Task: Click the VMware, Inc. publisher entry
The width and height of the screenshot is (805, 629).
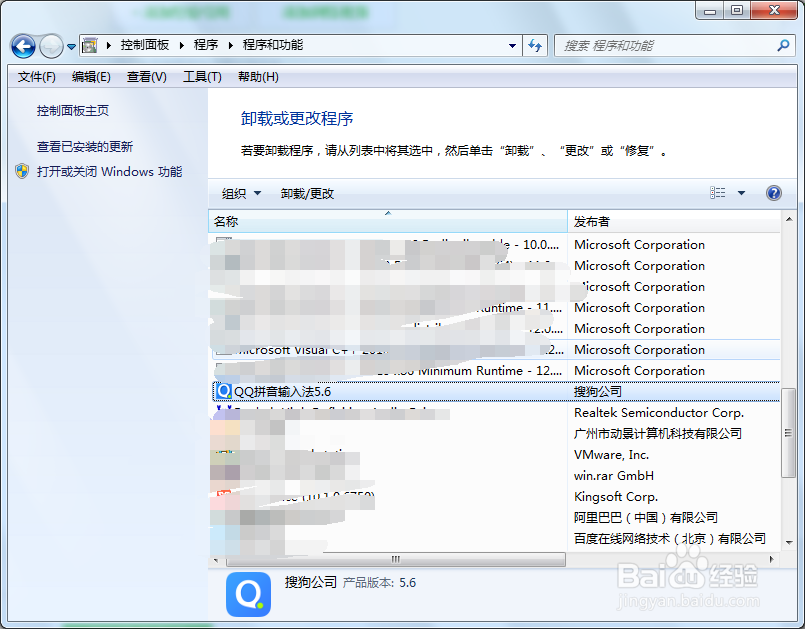Action: [611, 455]
